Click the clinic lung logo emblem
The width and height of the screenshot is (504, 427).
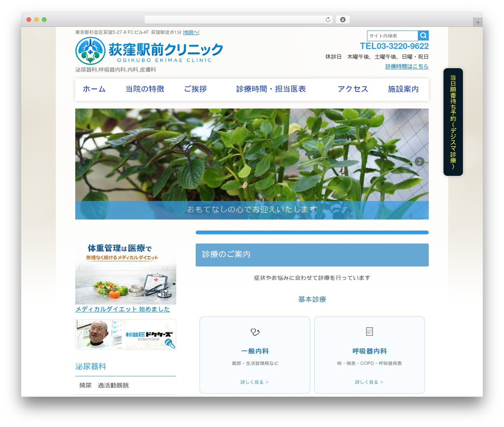coord(90,51)
